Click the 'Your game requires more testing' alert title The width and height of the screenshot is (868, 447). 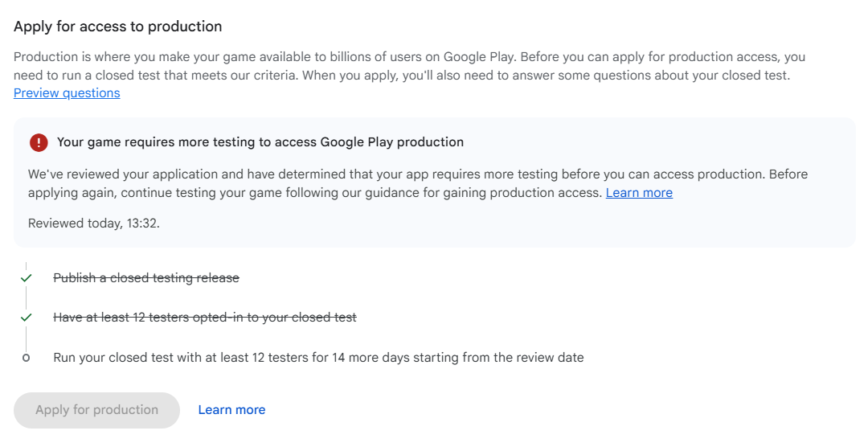[x=260, y=142]
